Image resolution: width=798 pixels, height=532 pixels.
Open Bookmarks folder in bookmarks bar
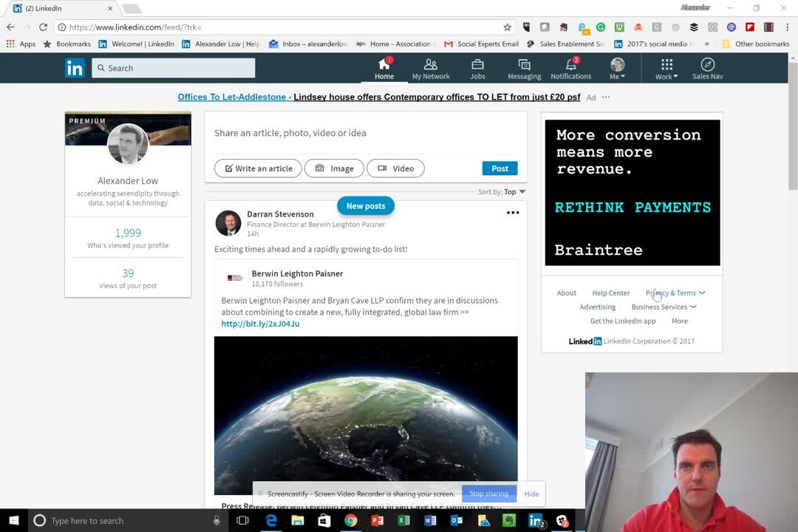[x=66, y=44]
